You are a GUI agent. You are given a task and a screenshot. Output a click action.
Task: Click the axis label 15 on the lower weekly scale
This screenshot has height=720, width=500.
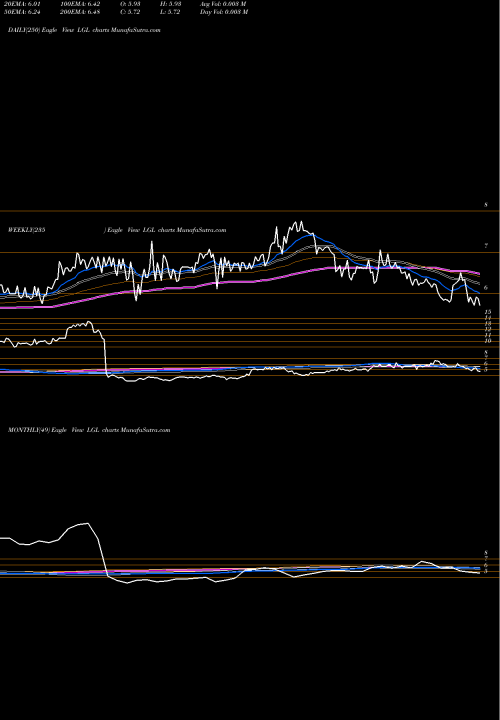488,312
